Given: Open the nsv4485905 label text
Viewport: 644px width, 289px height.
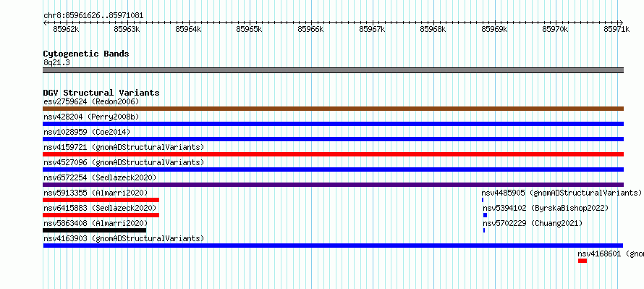Looking at the screenshot, I should [562, 193].
